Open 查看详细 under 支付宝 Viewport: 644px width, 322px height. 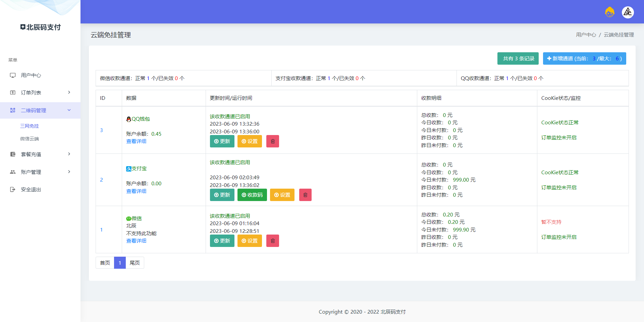136,191
